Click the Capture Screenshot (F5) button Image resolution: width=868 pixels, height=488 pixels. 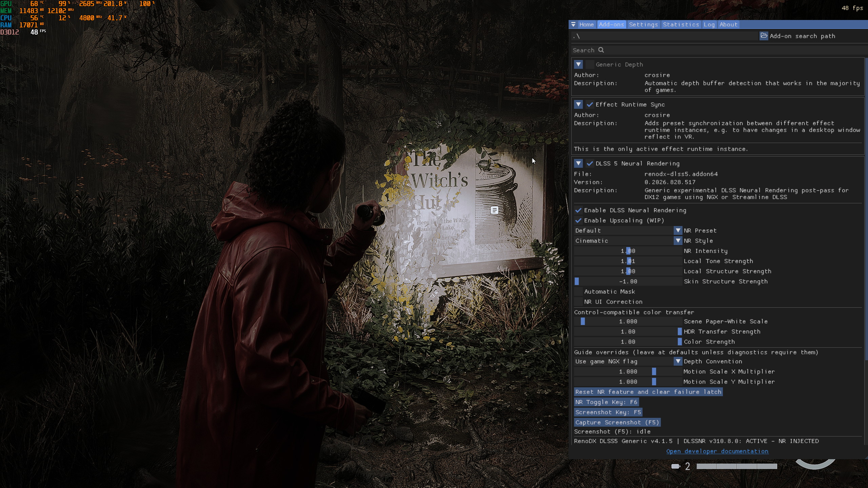617,422
